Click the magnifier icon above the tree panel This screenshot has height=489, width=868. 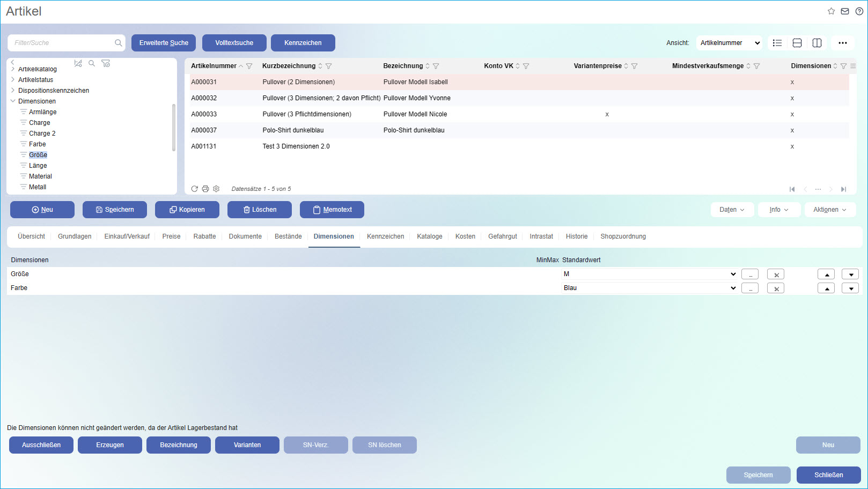tap(92, 63)
